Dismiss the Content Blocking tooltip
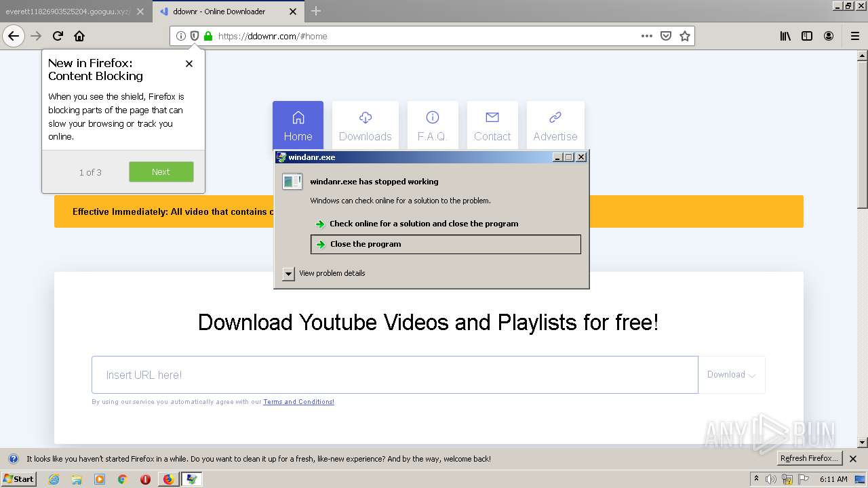Viewport: 868px width, 488px height. point(189,64)
